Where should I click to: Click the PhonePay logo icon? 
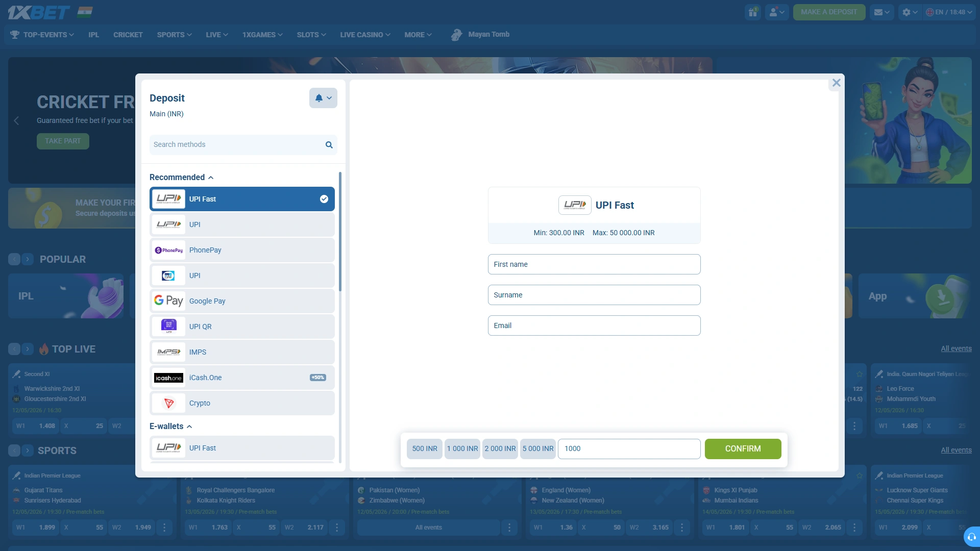tap(169, 250)
